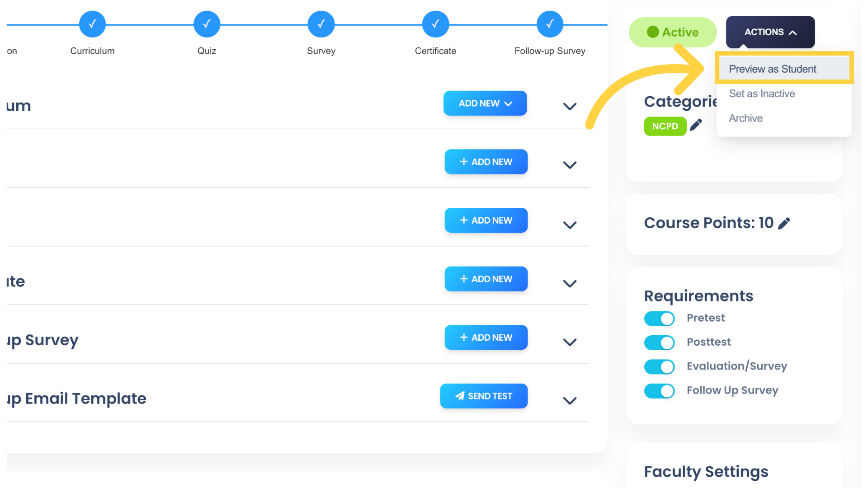Click the ADD NEW button in Curriculum section
The width and height of the screenshot is (868, 488).
pyautogui.click(x=485, y=103)
